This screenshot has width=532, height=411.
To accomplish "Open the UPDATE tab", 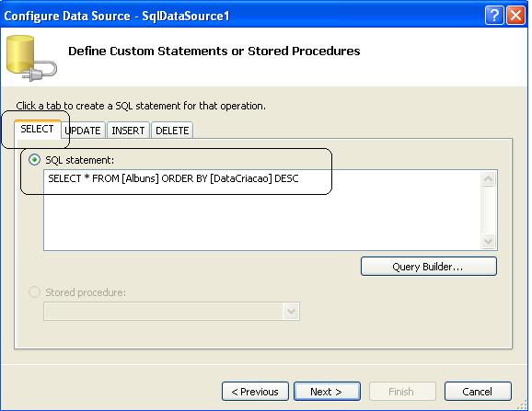I will (x=83, y=131).
